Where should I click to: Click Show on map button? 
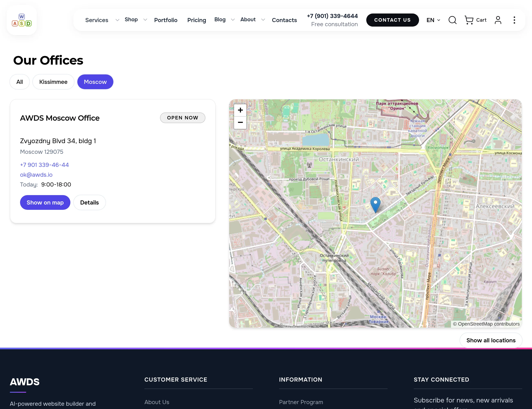(45, 202)
